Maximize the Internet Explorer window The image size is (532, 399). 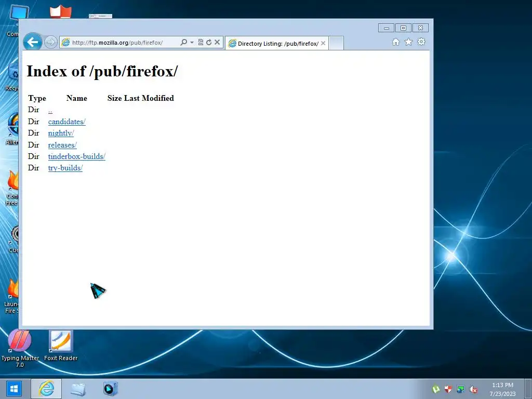403,28
